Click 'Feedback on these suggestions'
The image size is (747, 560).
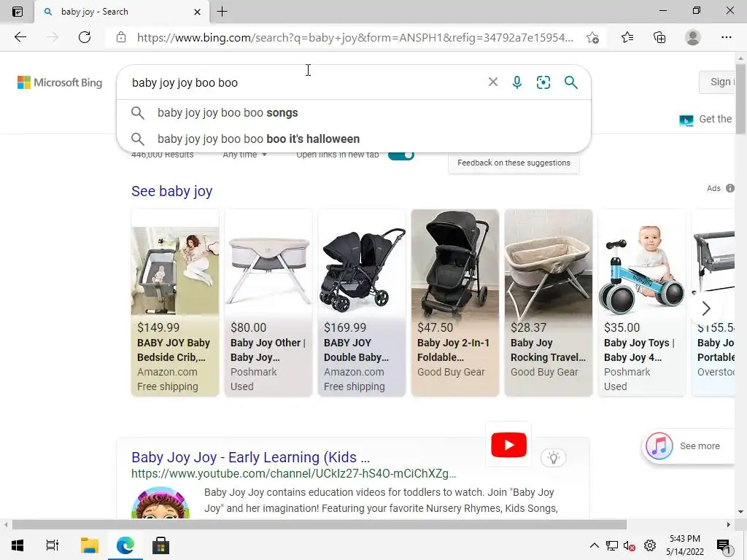[514, 163]
